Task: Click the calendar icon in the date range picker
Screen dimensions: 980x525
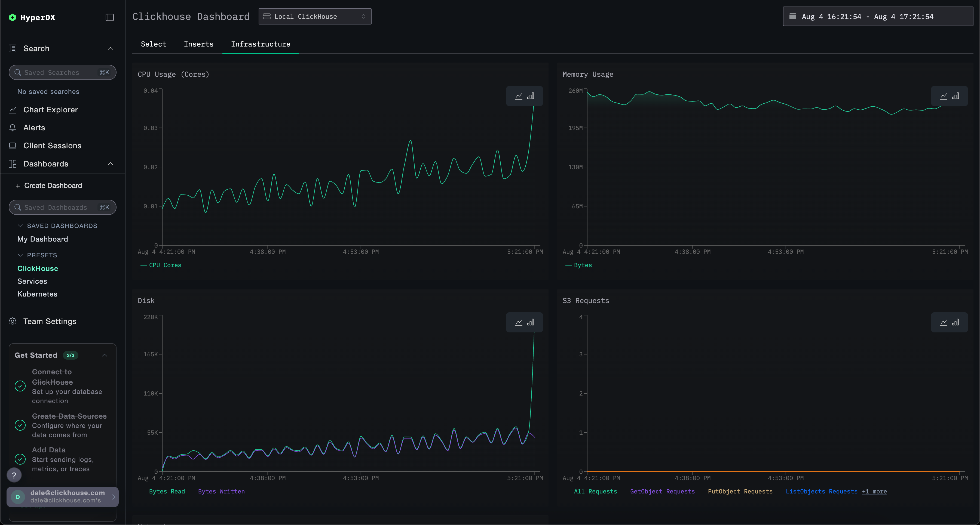Action: tap(793, 16)
